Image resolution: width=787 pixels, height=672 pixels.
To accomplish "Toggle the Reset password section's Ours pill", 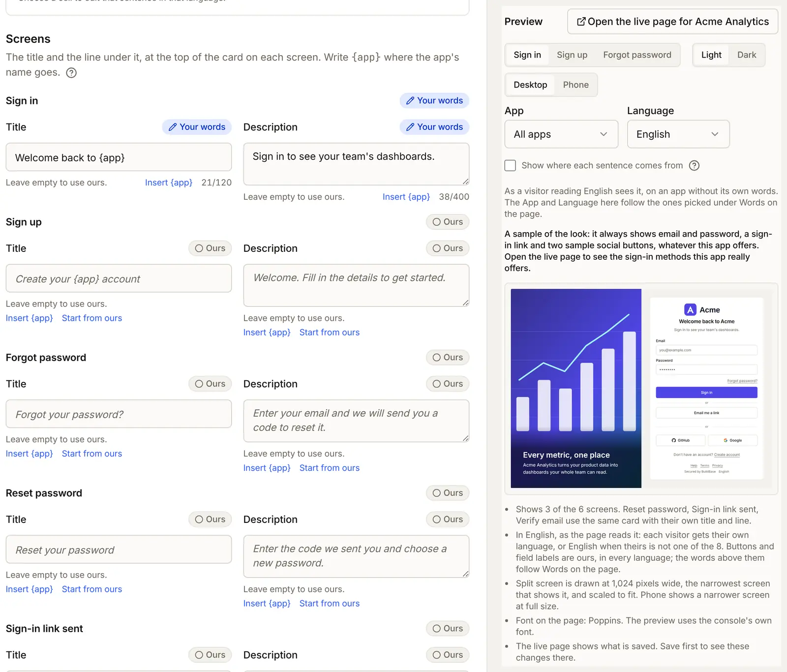I will (448, 493).
